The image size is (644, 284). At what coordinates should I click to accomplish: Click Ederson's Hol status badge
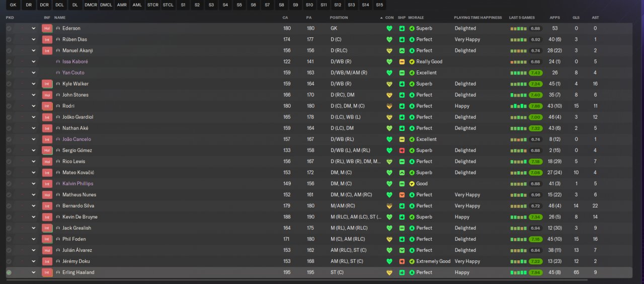[x=47, y=28]
